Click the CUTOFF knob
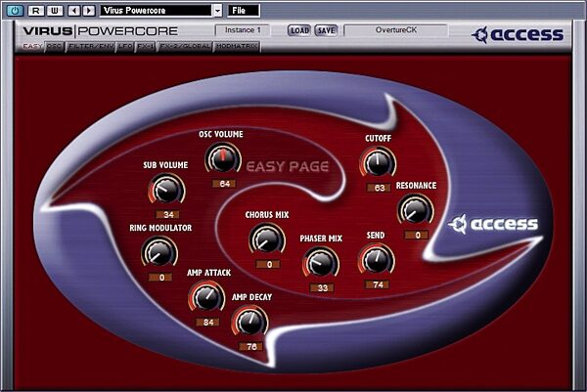 pyautogui.click(x=378, y=163)
